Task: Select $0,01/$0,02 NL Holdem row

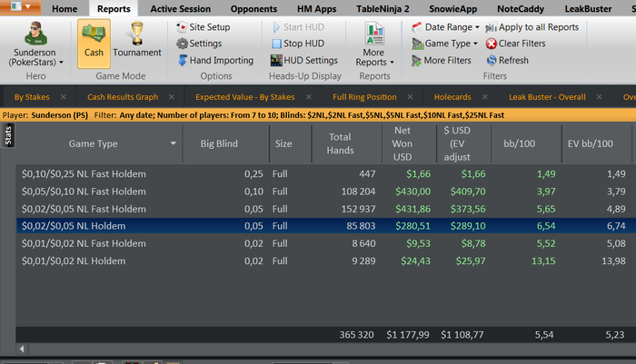Action: click(x=324, y=261)
